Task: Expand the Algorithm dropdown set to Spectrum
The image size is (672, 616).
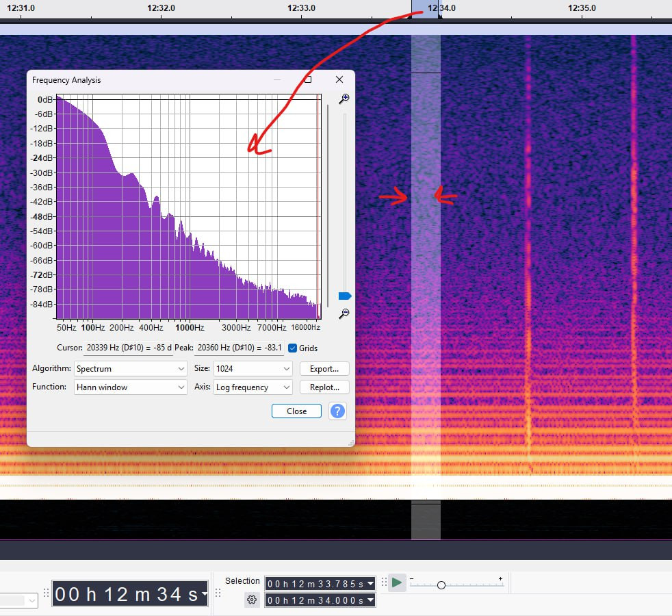Action: [130, 368]
